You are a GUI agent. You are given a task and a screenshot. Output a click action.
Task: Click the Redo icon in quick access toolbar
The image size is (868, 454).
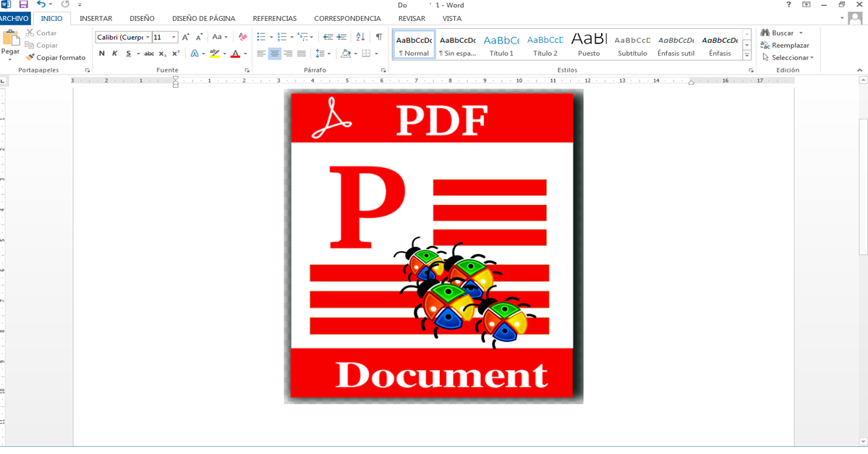tap(65, 4)
